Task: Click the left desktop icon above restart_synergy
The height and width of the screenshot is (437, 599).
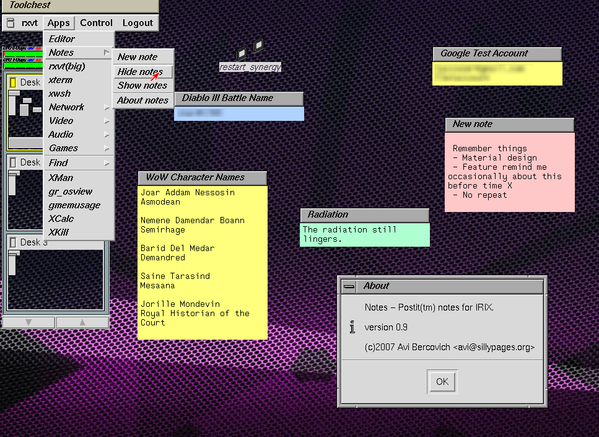Action: [x=241, y=53]
